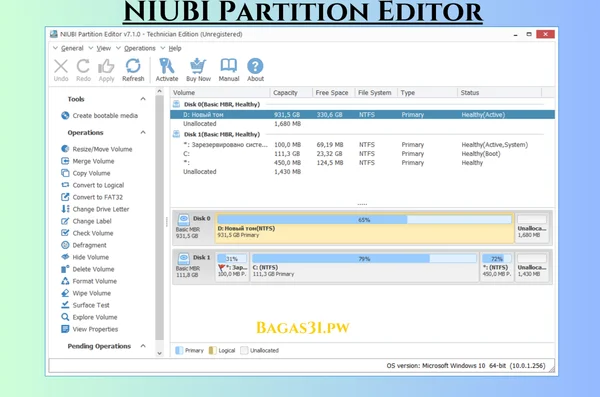Click the Defragment icon
Viewport: 600px width, 397px height.
[65, 245]
